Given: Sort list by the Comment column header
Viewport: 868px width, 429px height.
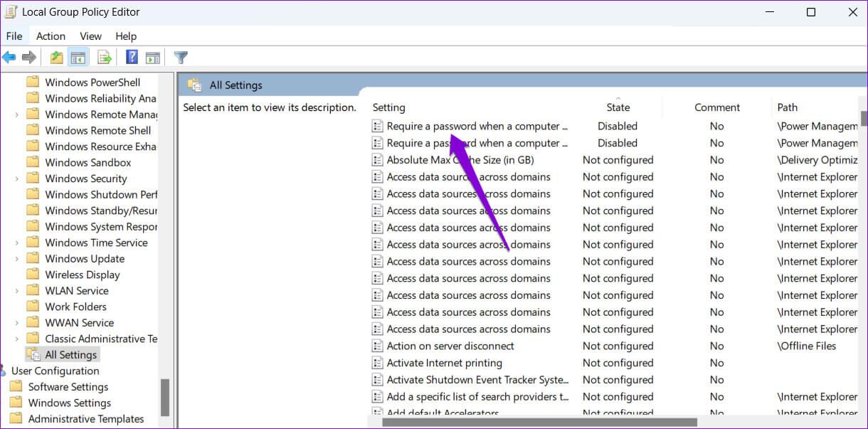Looking at the screenshot, I should coord(717,107).
